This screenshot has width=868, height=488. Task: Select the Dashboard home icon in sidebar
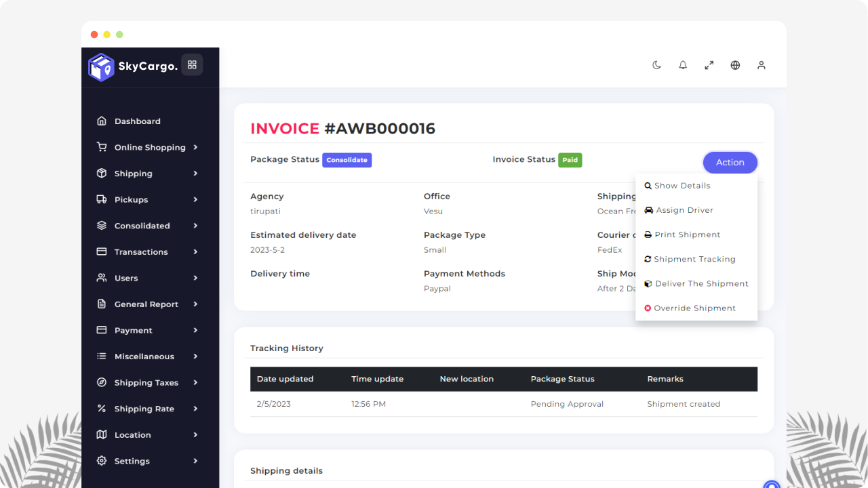coord(102,121)
